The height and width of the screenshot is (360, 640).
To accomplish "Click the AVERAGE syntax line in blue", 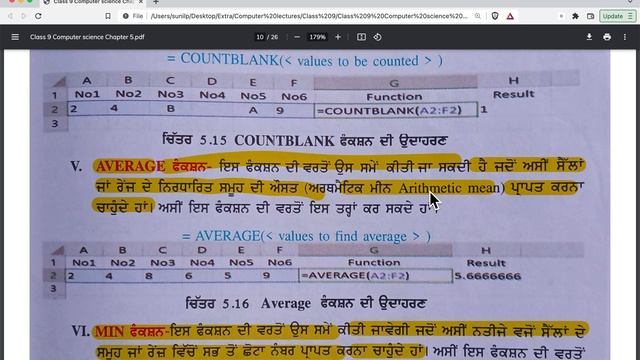I will click(306, 236).
